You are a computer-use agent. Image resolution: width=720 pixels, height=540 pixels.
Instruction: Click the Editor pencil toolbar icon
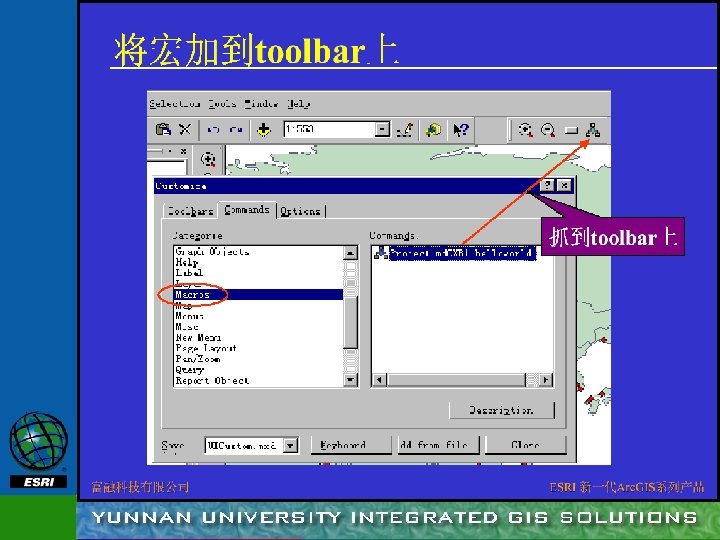click(405, 130)
